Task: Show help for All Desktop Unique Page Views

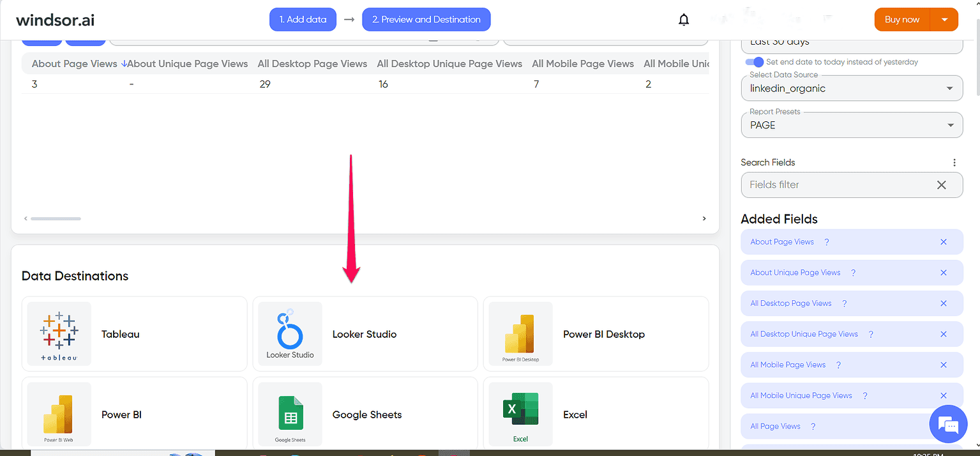Action: [871, 334]
